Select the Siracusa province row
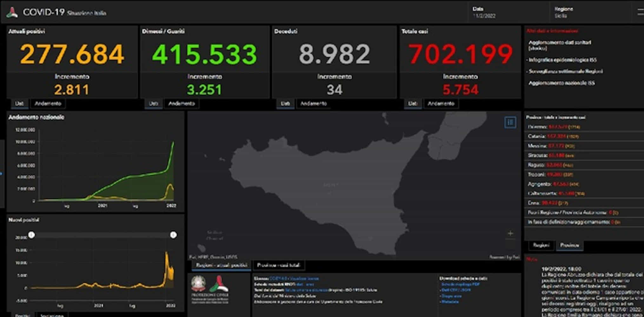 click(x=584, y=155)
